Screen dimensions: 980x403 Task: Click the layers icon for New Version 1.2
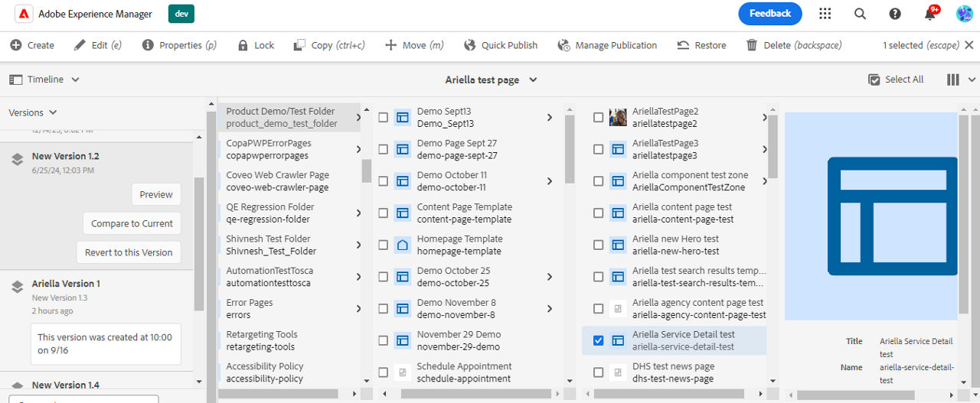coord(17,160)
